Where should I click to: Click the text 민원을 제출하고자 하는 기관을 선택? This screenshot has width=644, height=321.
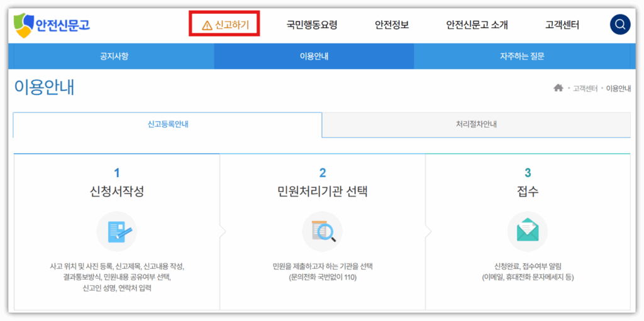tap(323, 266)
